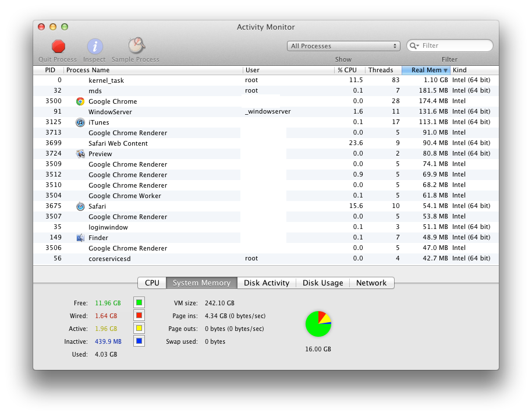This screenshot has width=532, height=416.
Task: Sort by Kind column header
Action: (474, 70)
